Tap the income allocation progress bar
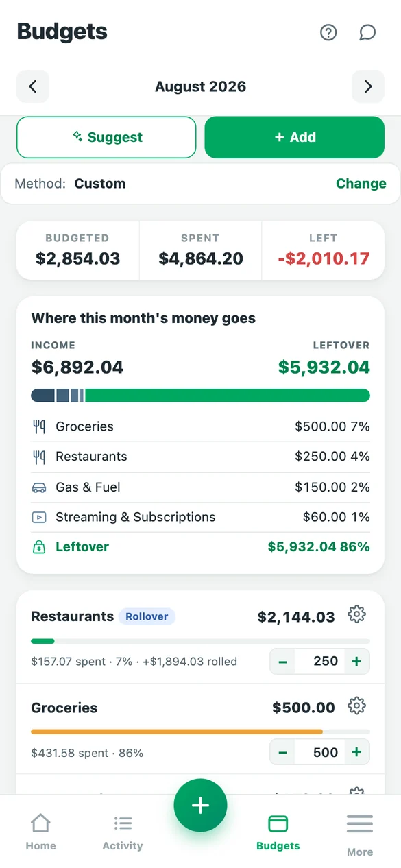The height and width of the screenshot is (868, 401). [201, 396]
